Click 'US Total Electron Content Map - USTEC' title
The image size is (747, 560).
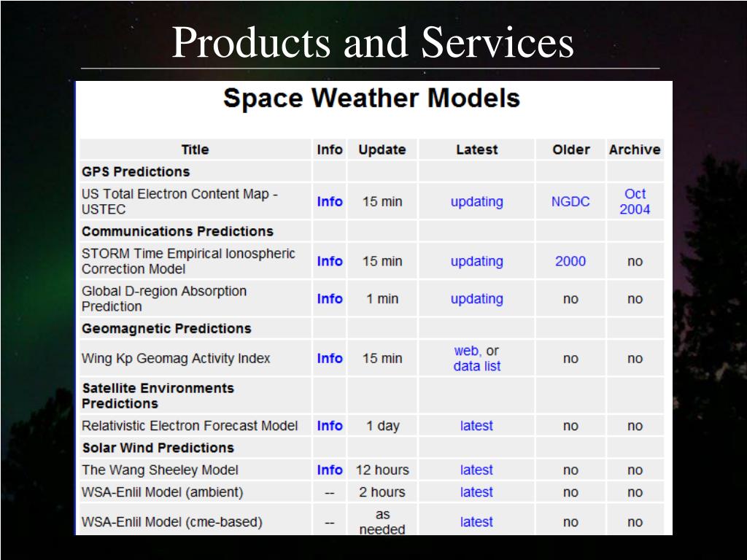pos(179,201)
